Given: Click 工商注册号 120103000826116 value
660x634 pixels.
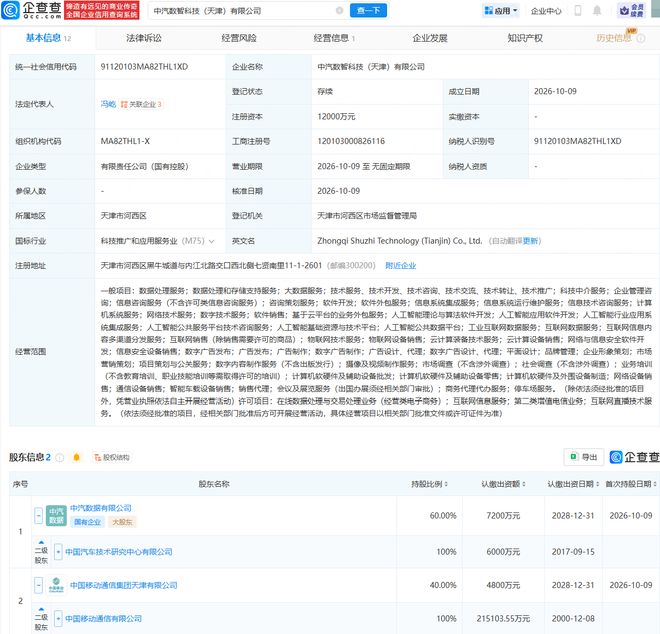Looking at the screenshot, I should tap(351, 141).
